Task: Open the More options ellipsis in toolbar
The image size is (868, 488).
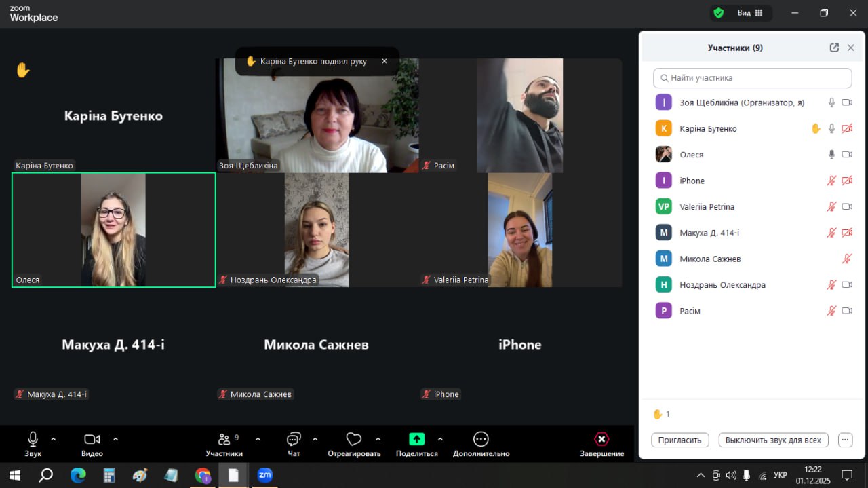Action: click(481, 439)
